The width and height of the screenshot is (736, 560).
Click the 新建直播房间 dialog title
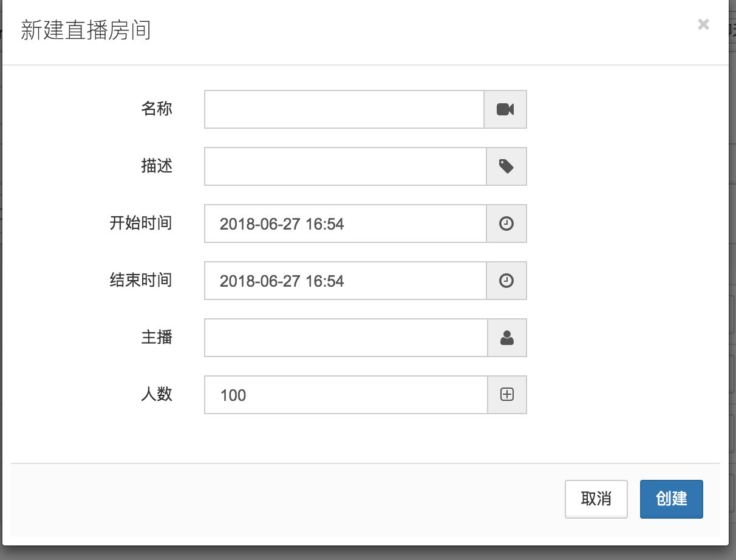(x=86, y=30)
